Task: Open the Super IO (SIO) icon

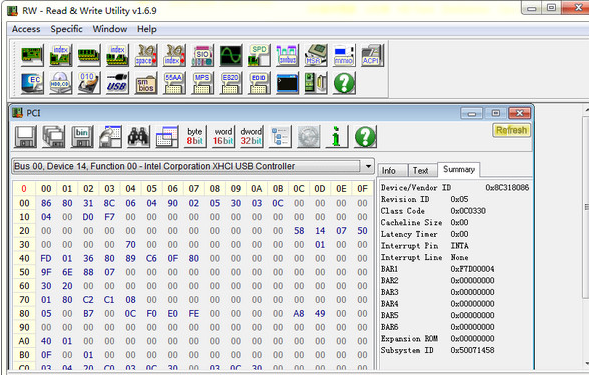Action: [202, 55]
